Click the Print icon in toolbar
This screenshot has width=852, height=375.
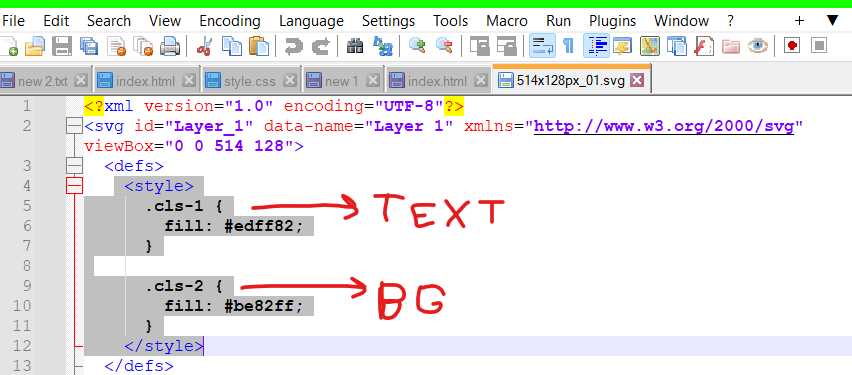(170, 46)
